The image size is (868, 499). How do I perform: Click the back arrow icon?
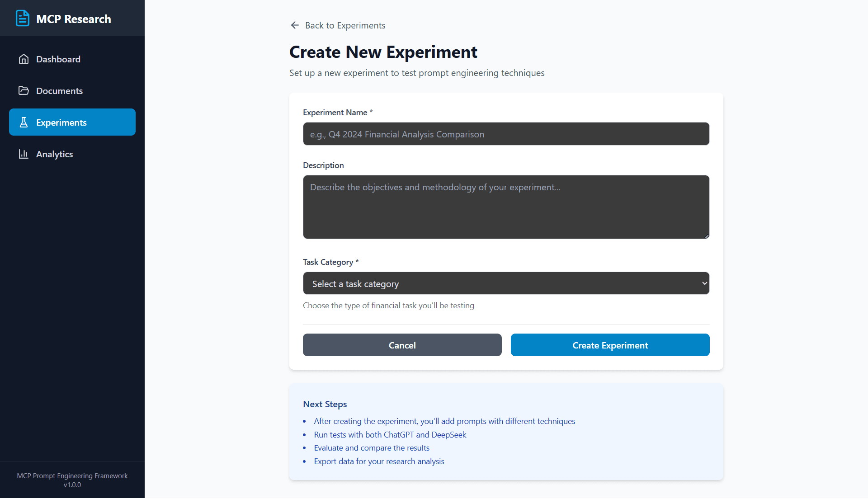tap(295, 25)
